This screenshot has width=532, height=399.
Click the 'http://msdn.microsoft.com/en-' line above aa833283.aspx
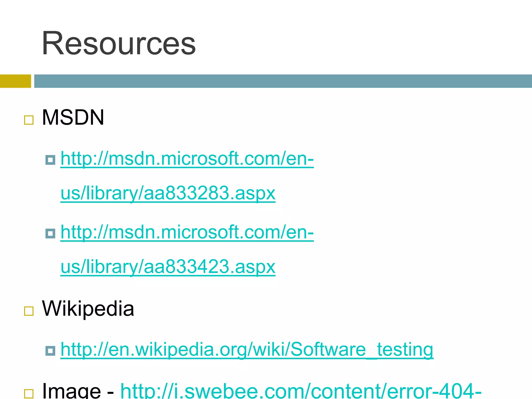point(187,158)
